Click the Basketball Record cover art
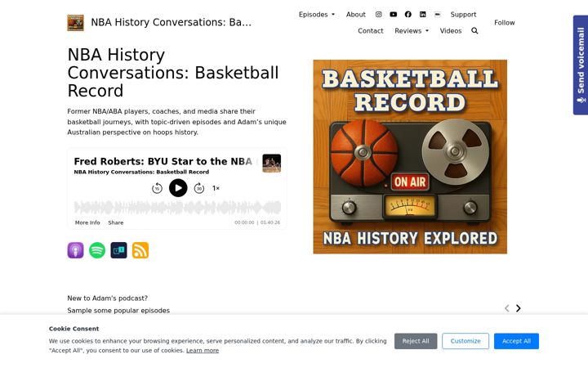The height and width of the screenshot is (368, 588). pyautogui.click(x=410, y=156)
